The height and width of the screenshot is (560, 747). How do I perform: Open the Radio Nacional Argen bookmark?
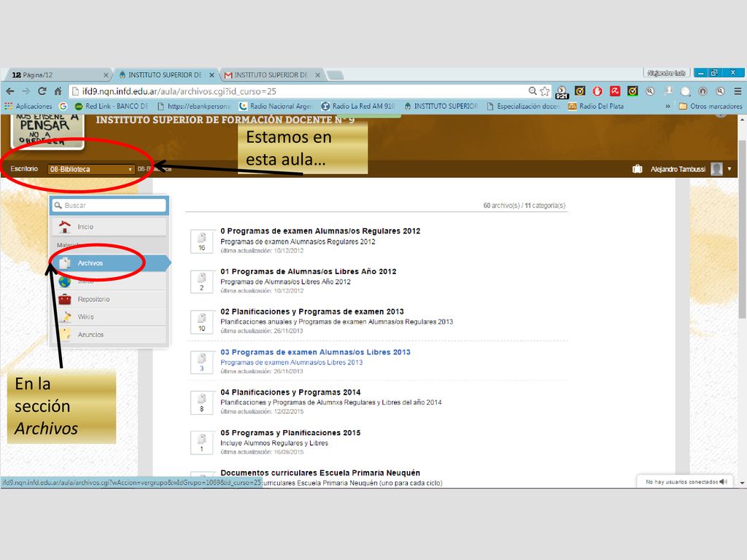[x=276, y=106]
